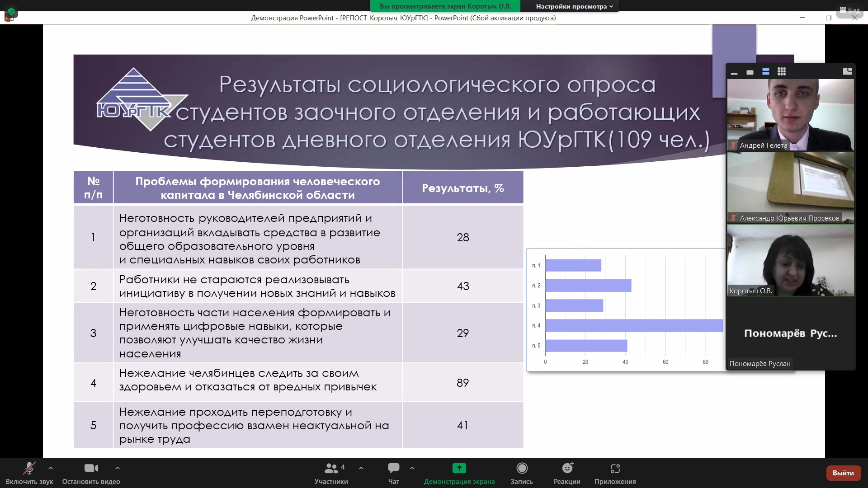Screen dimensions: 868x488
Task: Click chart bar labeled п. 3
Action: [x=574, y=305]
